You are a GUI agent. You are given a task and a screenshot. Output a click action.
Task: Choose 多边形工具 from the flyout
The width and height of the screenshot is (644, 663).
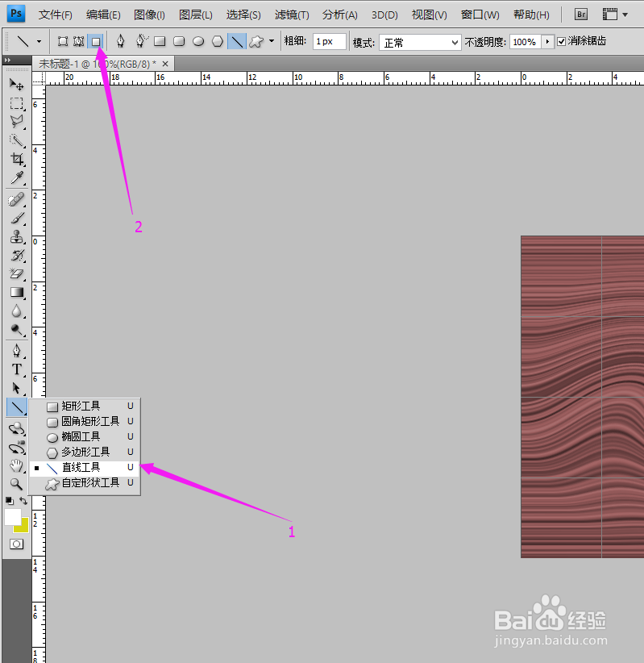pyautogui.click(x=85, y=452)
